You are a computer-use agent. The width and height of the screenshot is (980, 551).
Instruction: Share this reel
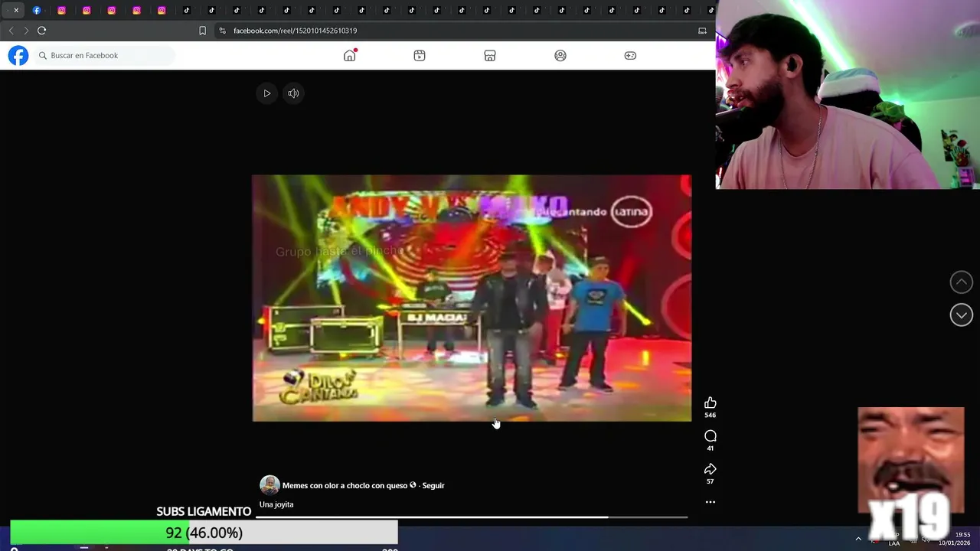coord(710,468)
